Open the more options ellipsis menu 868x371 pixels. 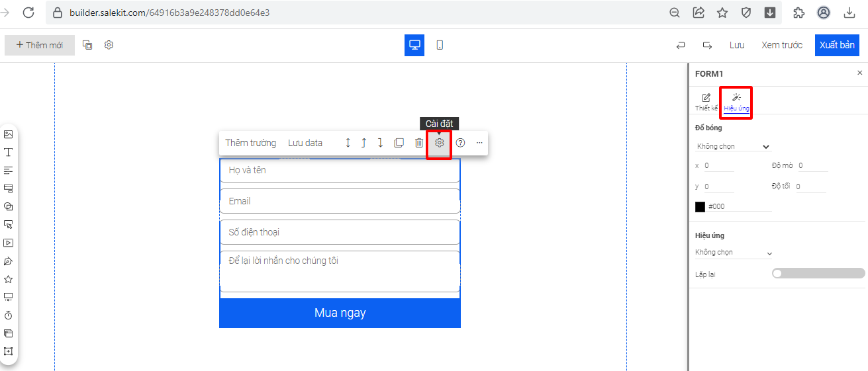point(479,143)
